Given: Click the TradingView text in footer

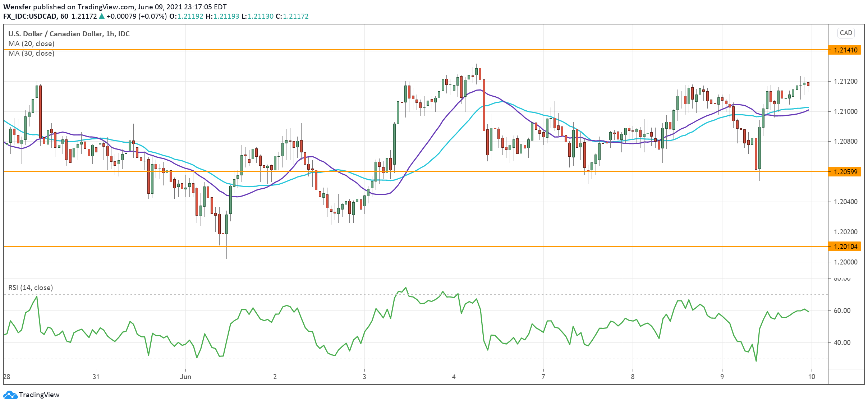Looking at the screenshot, I should coord(39,395).
